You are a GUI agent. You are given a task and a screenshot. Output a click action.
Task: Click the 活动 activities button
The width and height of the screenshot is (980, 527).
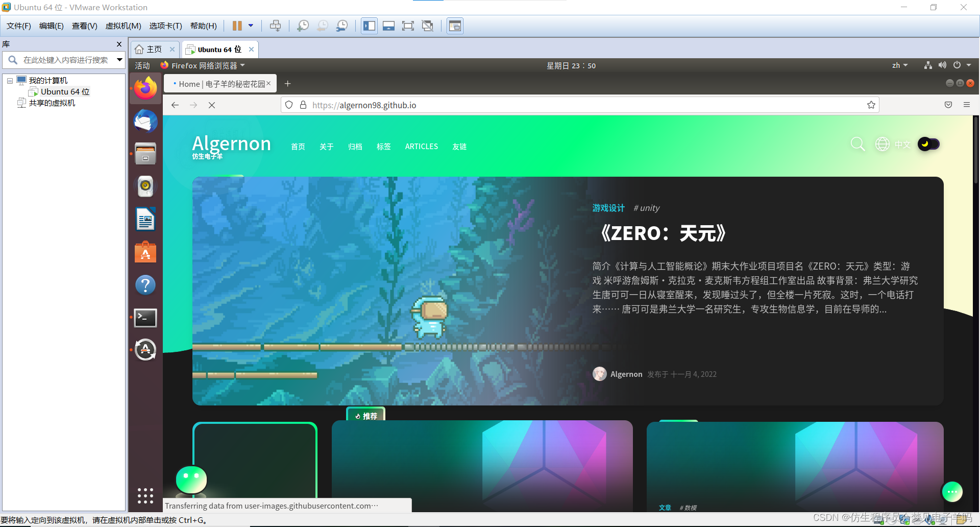pyautogui.click(x=142, y=66)
